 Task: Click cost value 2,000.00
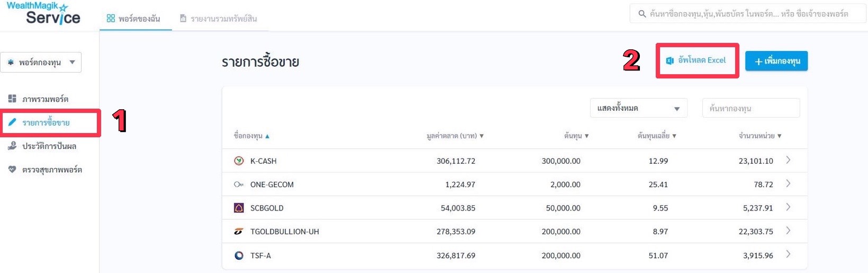point(565,184)
